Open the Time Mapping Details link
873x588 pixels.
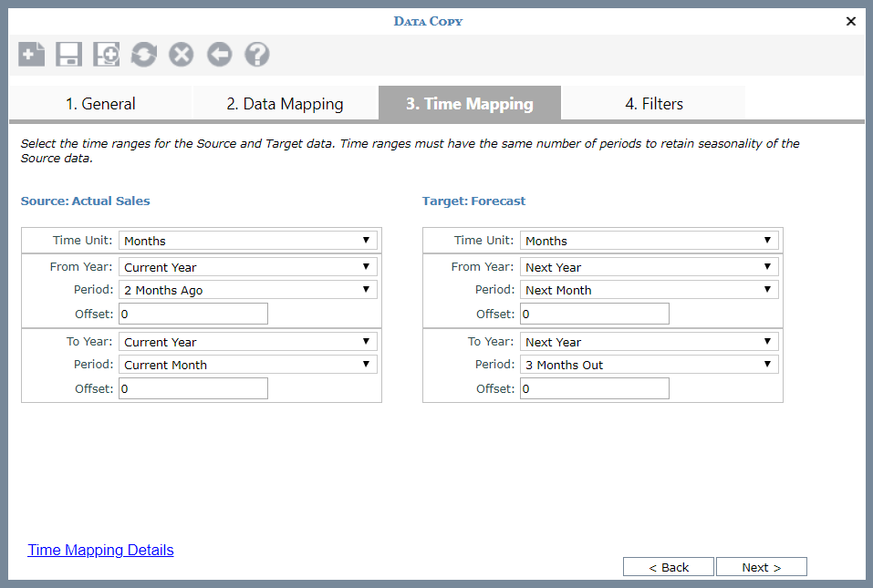point(100,551)
